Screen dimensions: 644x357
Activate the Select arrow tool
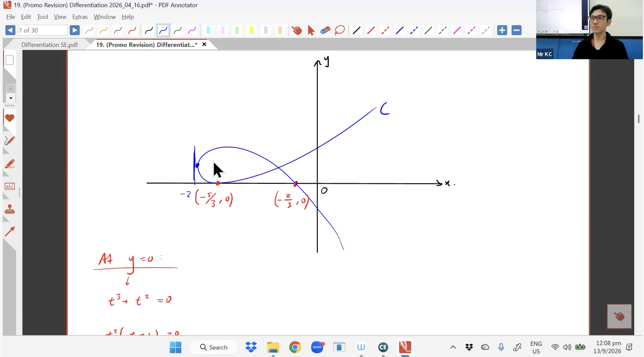311,30
